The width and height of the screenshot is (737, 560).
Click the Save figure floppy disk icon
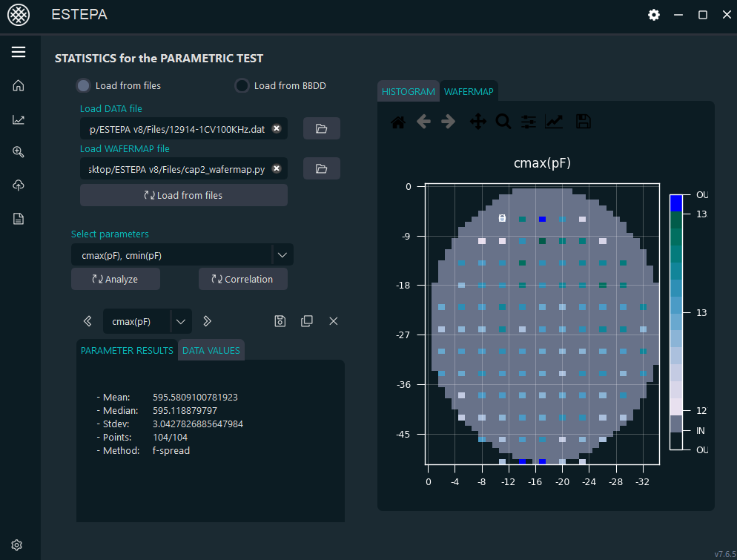(x=584, y=122)
